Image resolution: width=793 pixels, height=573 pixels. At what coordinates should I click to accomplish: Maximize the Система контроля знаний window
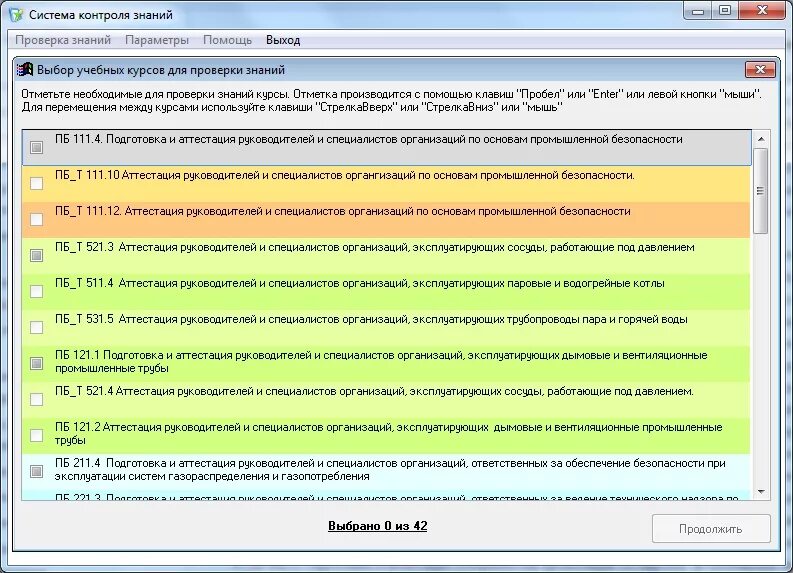pyautogui.click(x=725, y=11)
